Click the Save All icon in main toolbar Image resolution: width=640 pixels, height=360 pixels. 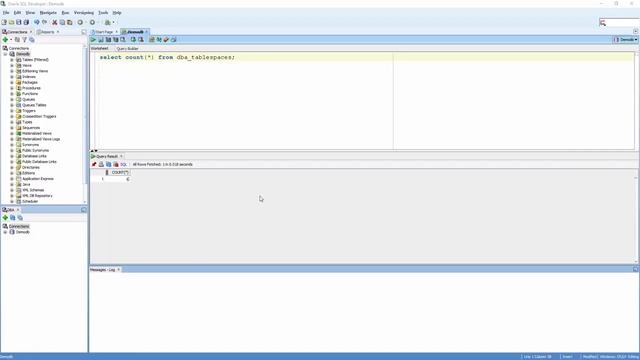(x=26, y=22)
